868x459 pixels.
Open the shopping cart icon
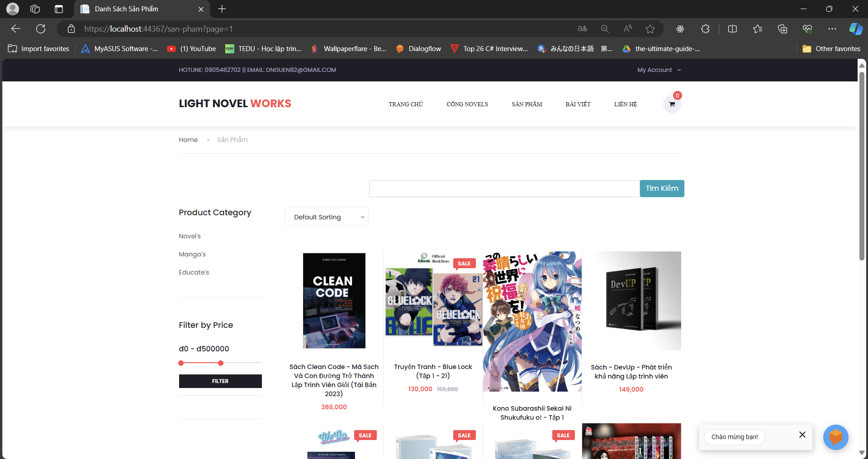(672, 104)
